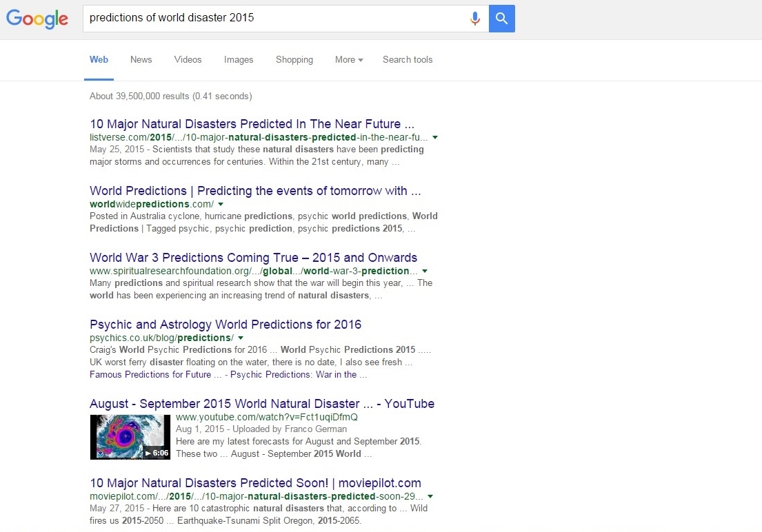Switch to the News tab
The height and width of the screenshot is (532, 762).
pos(141,60)
